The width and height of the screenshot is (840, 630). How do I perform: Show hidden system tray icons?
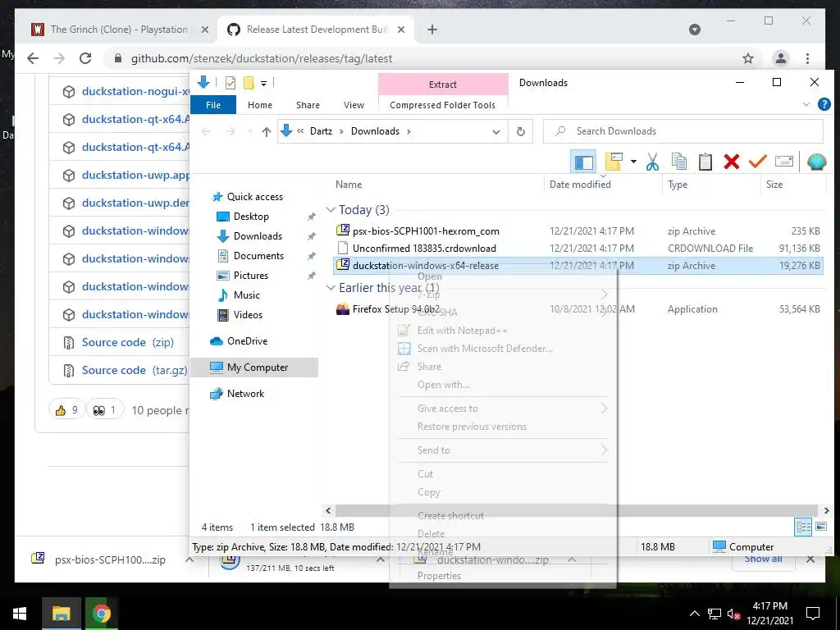point(694,614)
